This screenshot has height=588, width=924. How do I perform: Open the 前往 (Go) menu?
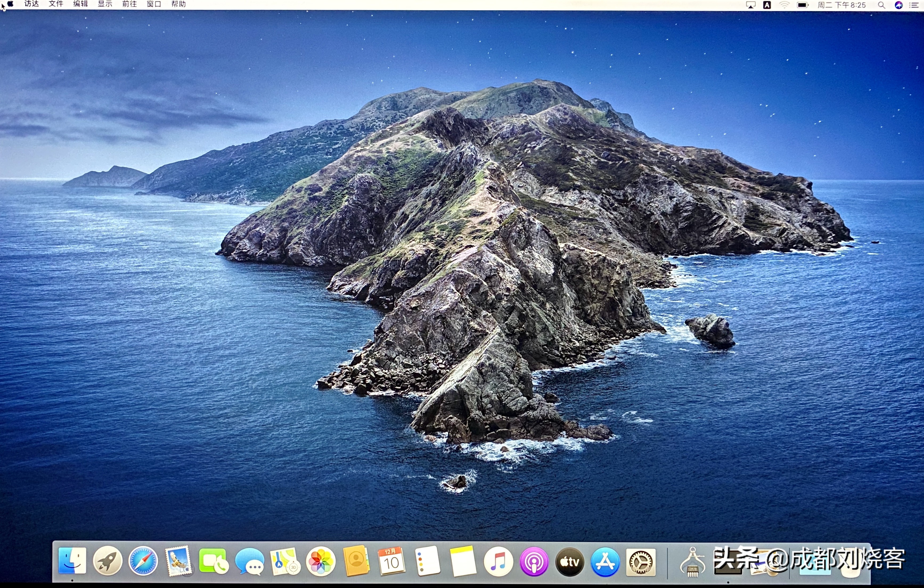pos(129,4)
